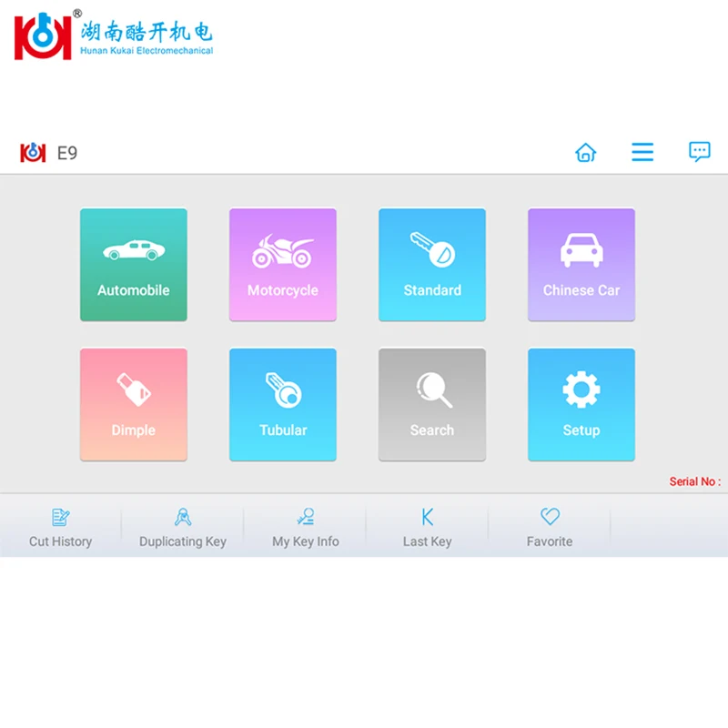Select the Duplicating Key tool
The width and height of the screenshot is (728, 728).
click(x=182, y=528)
